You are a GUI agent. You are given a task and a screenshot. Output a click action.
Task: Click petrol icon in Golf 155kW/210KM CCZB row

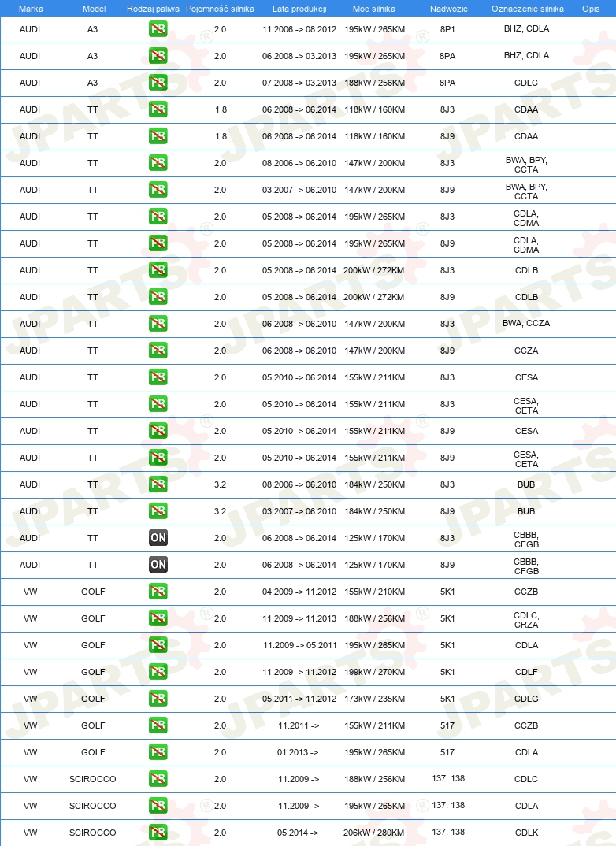(x=158, y=592)
